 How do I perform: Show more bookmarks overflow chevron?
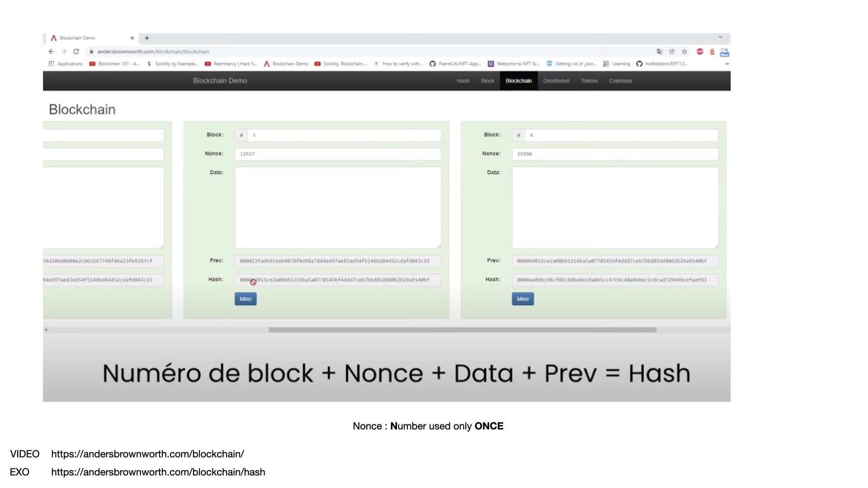pyautogui.click(x=727, y=64)
